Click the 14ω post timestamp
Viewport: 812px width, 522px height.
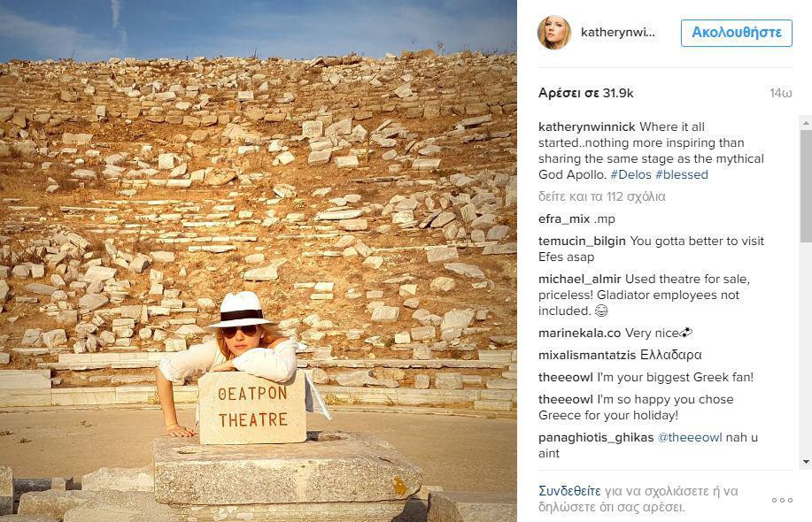781,94
